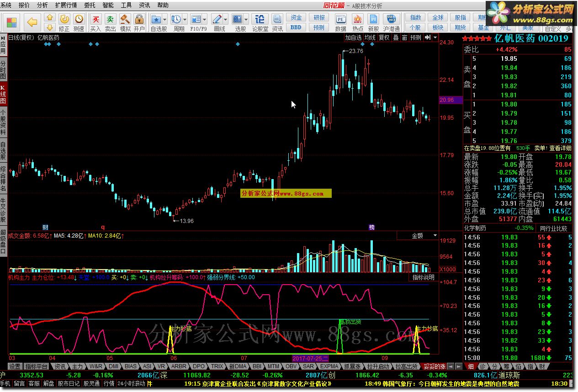Click the 资金 button
This screenshot has height=392, width=578.
coord(296,17)
